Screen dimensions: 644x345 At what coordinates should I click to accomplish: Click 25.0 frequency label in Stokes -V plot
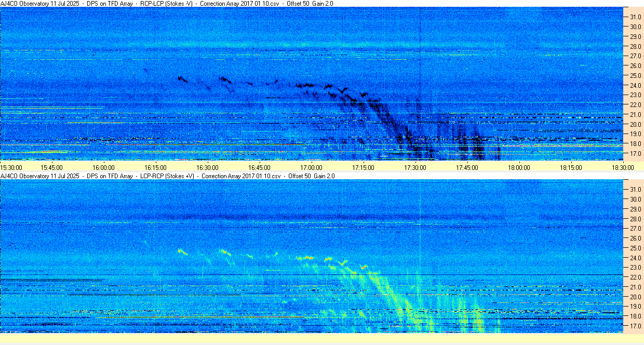click(x=635, y=75)
